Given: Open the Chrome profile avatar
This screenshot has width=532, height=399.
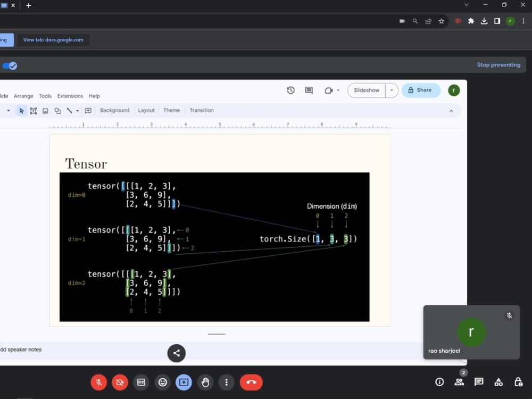Looking at the screenshot, I should pos(510,21).
